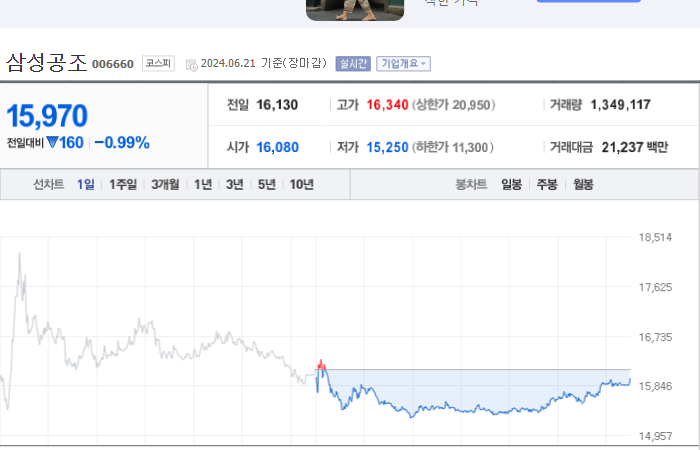This screenshot has height=450, width=700.
Task: Open the 주봉 candlestick chart
Action: coord(547,184)
